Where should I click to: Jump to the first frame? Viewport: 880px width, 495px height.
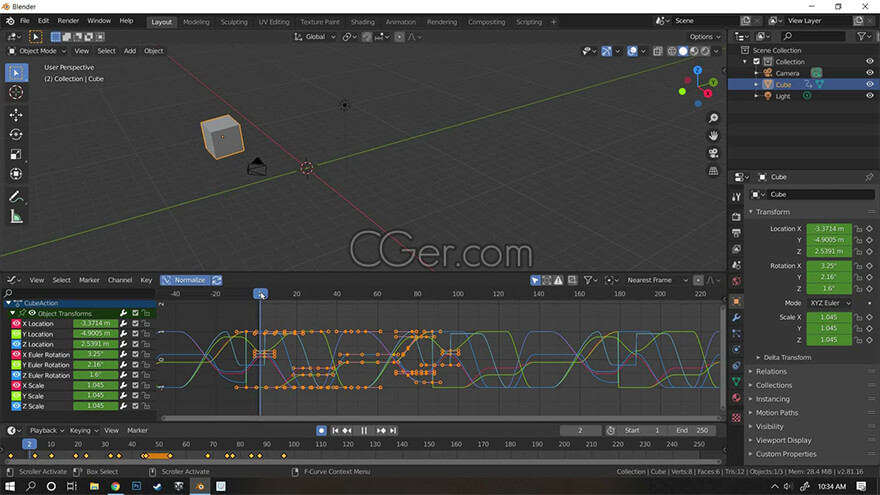335,430
